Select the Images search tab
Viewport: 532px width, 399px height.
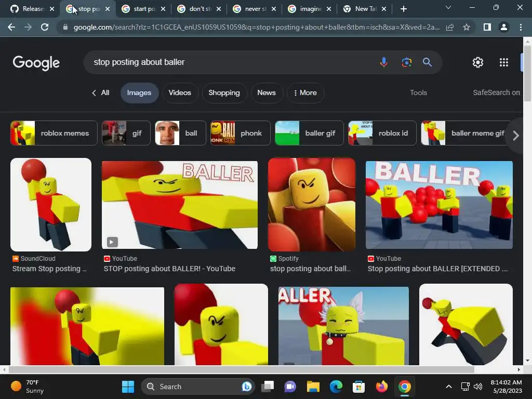(139, 92)
